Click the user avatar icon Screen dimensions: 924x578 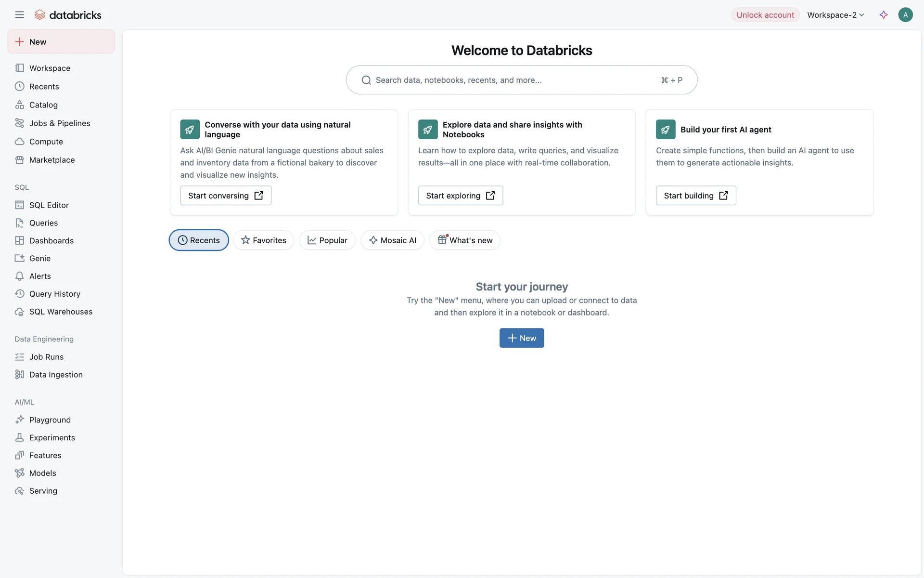click(x=905, y=15)
